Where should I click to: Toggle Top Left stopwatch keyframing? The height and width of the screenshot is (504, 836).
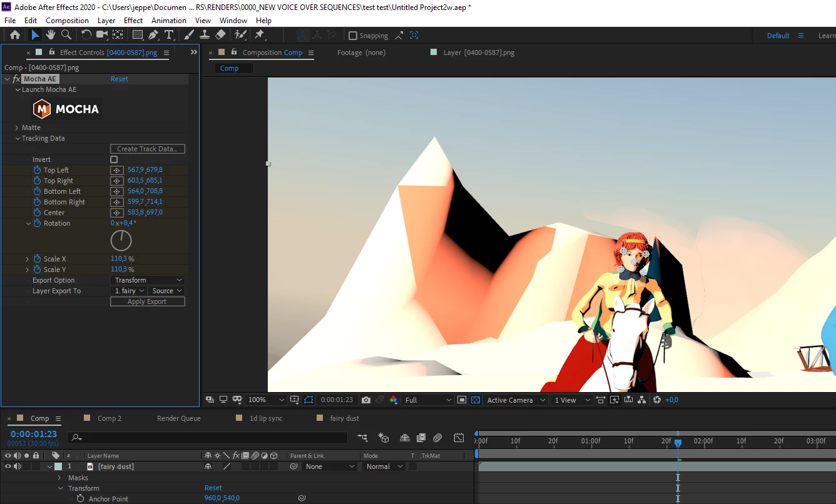pyautogui.click(x=37, y=170)
